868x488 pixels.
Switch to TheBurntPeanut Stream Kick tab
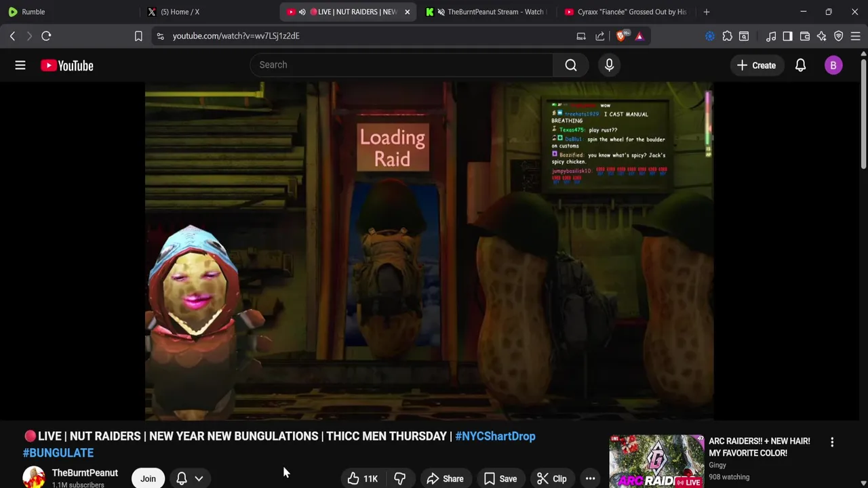(x=486, y=12)
